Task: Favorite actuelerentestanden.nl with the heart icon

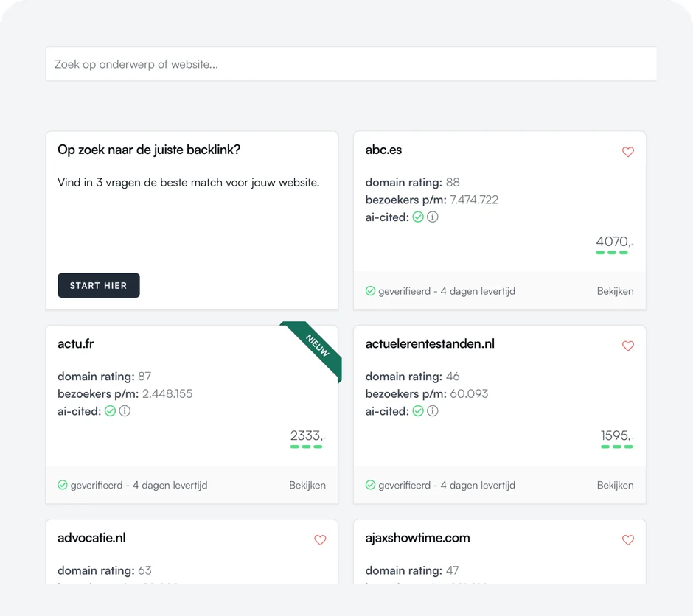Action: coord(628,346)
